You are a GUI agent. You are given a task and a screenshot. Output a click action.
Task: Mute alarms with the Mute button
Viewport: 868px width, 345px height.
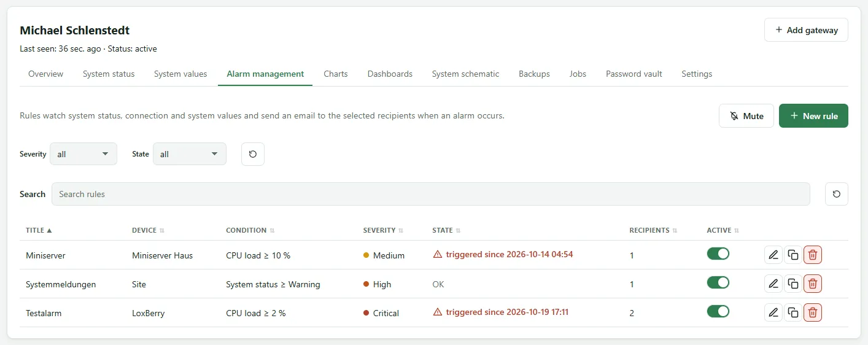click(746, 116)
